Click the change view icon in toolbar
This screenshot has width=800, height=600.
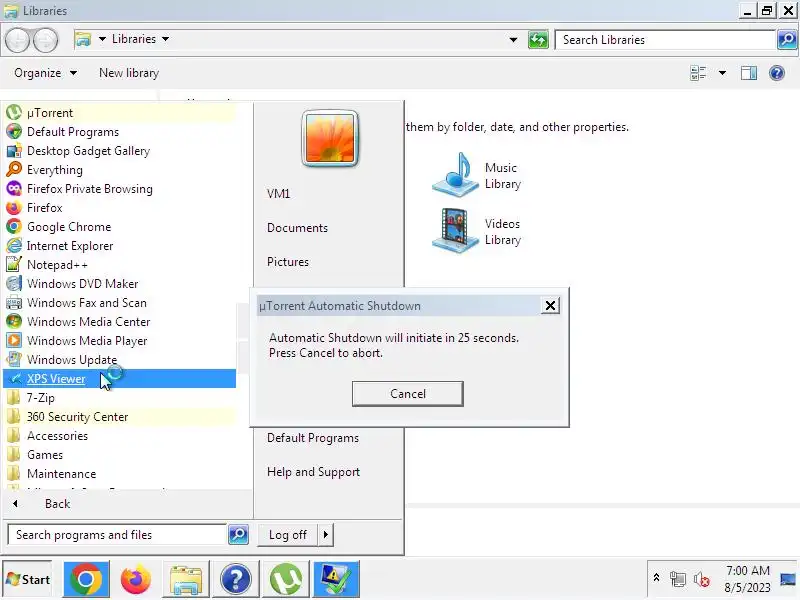[x=697, y=73]
